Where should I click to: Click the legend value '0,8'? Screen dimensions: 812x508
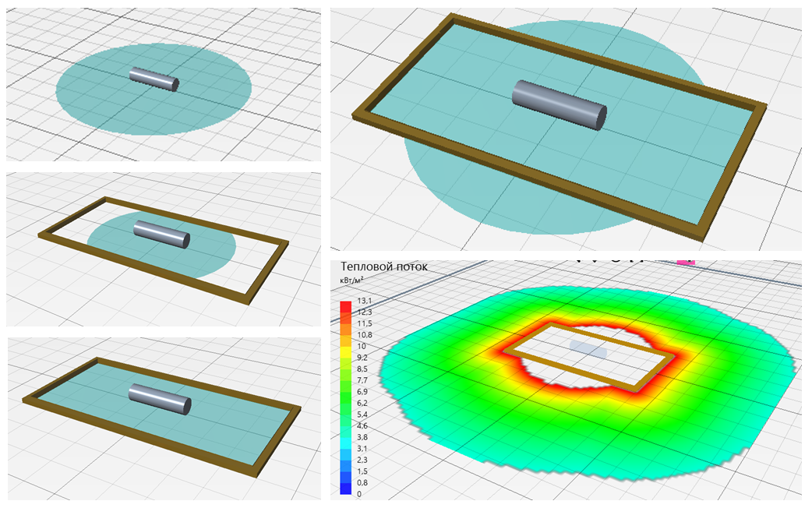(x=362, y=483)
